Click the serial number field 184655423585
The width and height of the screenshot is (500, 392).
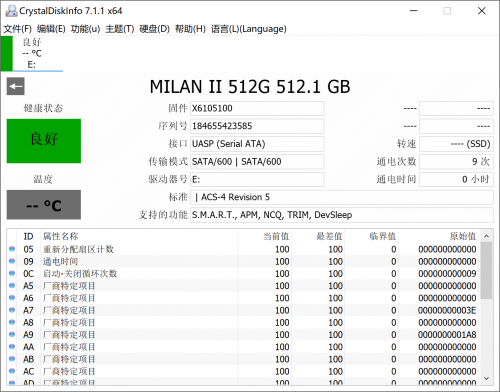[257, 126]
